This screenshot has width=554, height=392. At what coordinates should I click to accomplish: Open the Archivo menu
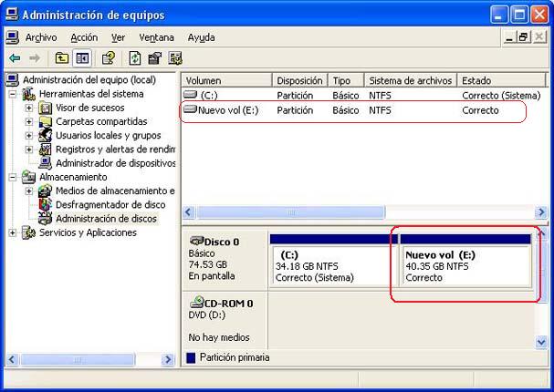point(41,37)
